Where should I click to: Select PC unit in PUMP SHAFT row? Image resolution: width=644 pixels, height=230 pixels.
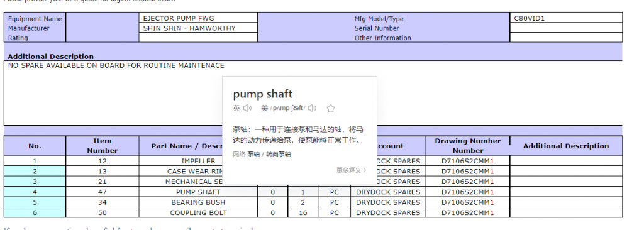pos(335,192)
